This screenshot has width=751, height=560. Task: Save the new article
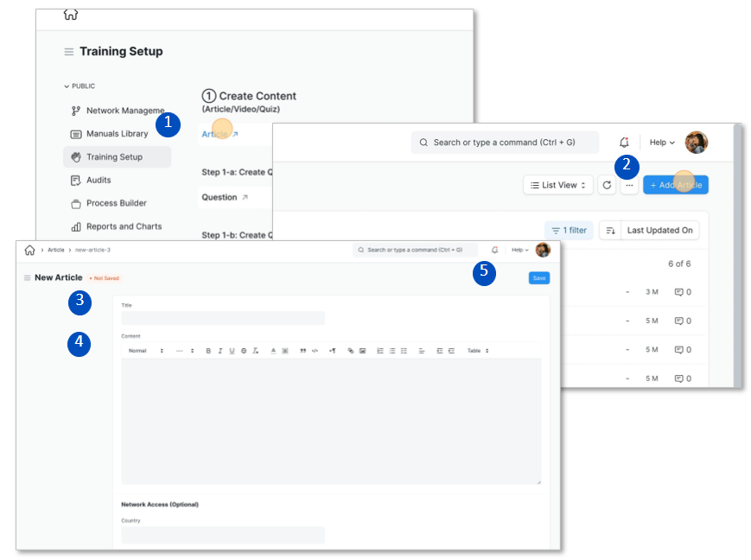(x=538, y=277)
